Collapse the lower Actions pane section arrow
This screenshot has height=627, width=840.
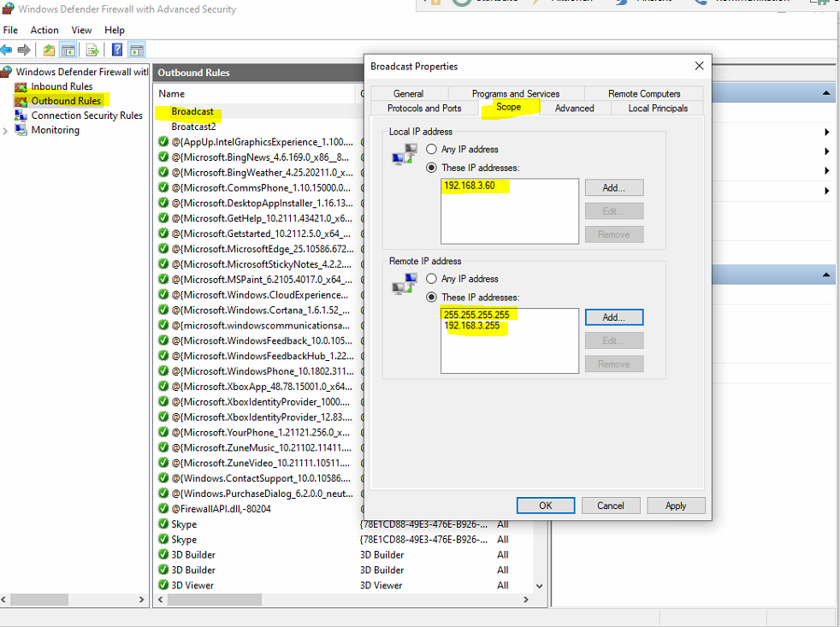(x=826, y=275)
